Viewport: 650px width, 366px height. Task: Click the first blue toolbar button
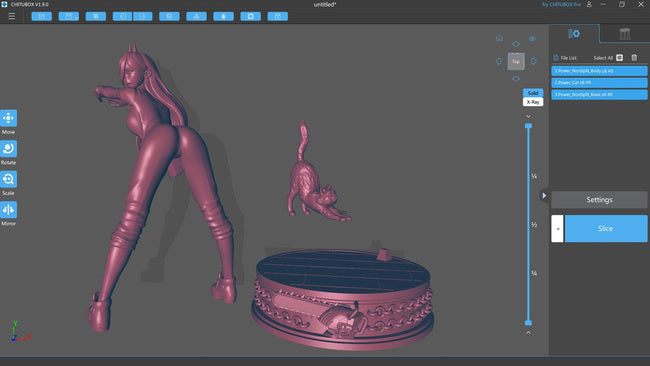tap(41, 16)
